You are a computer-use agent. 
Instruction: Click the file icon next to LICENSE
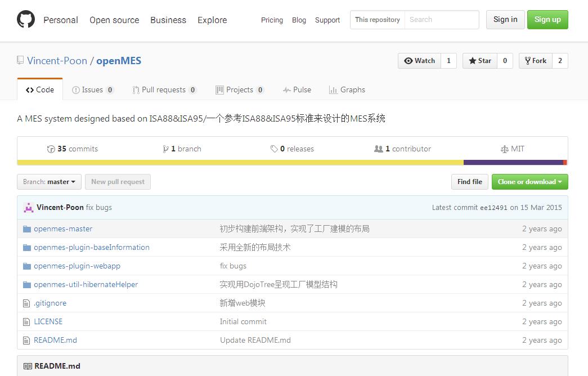[x=26, y=321]
